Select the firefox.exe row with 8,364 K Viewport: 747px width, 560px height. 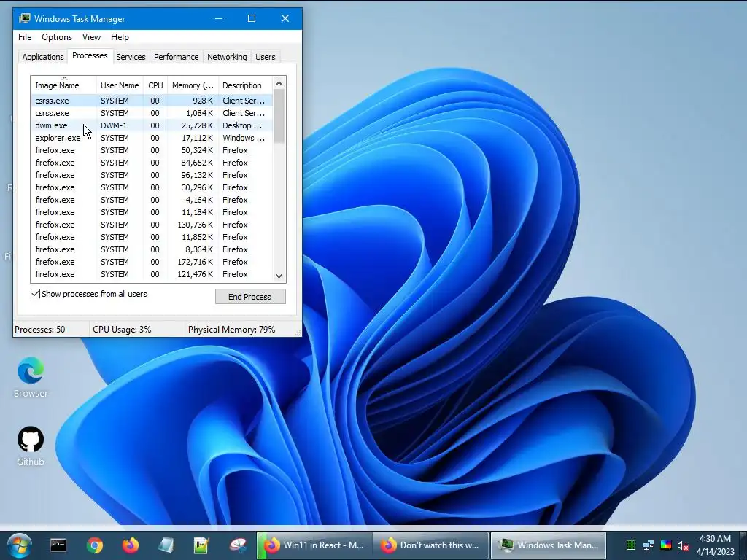152,249
